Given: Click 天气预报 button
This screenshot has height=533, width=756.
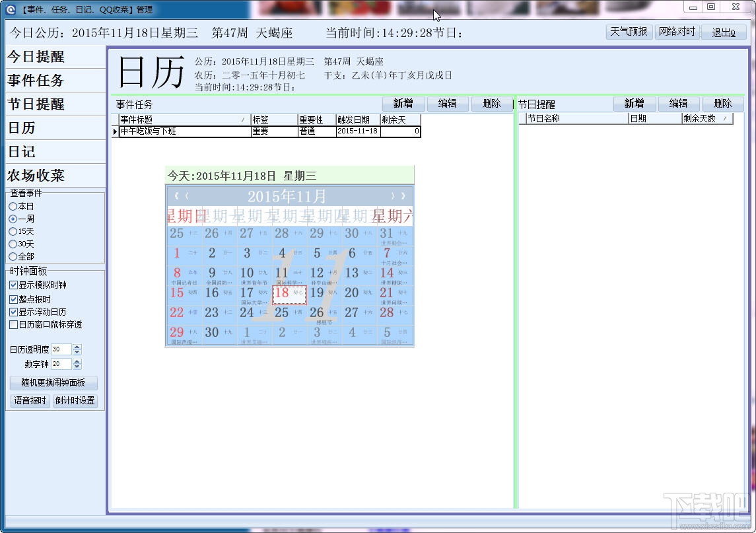Looking at the screenshot, I should tap(629, 32).
